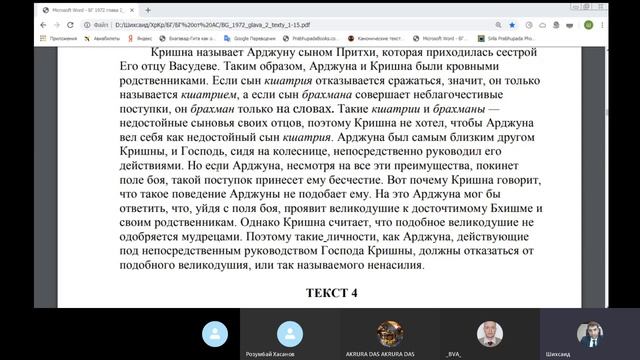Viewport: 640px width, 360px height.
Task: Open the Google Переводчик bookmark
Action: (x=250, y=38)
